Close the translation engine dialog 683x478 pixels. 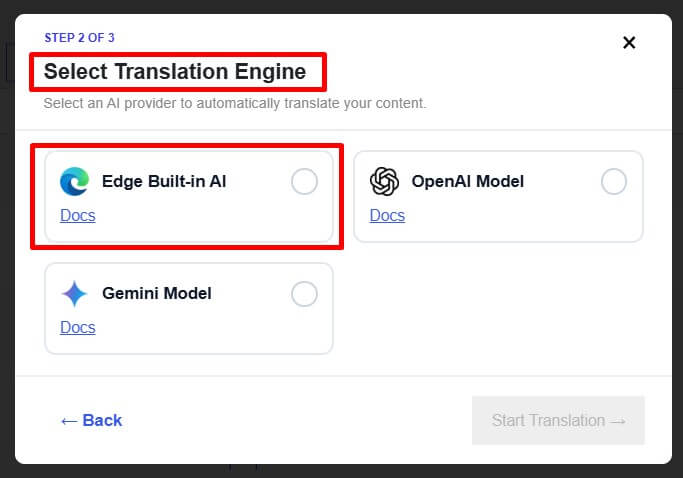click(x=629, y=43)
